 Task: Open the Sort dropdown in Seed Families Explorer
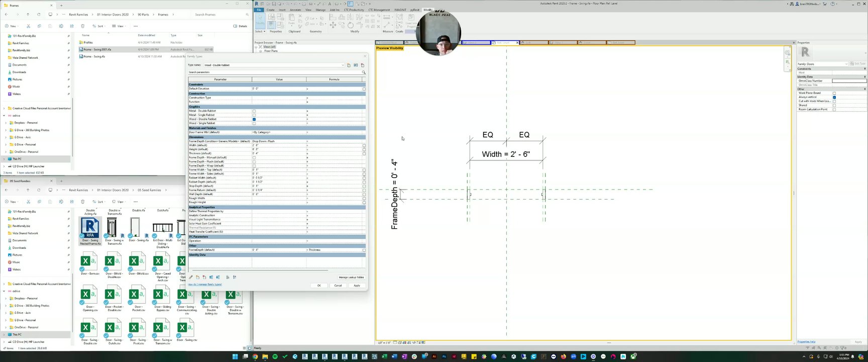[98, 202]
